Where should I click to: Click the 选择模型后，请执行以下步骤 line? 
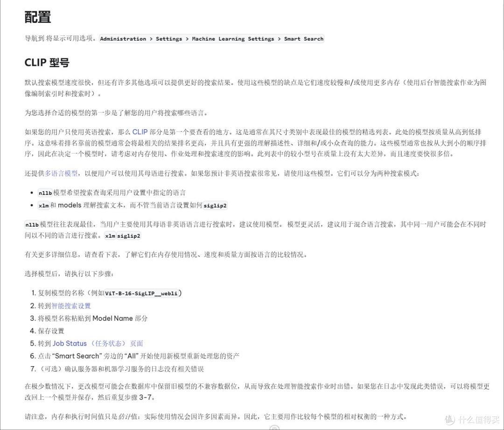click(69, 274)
